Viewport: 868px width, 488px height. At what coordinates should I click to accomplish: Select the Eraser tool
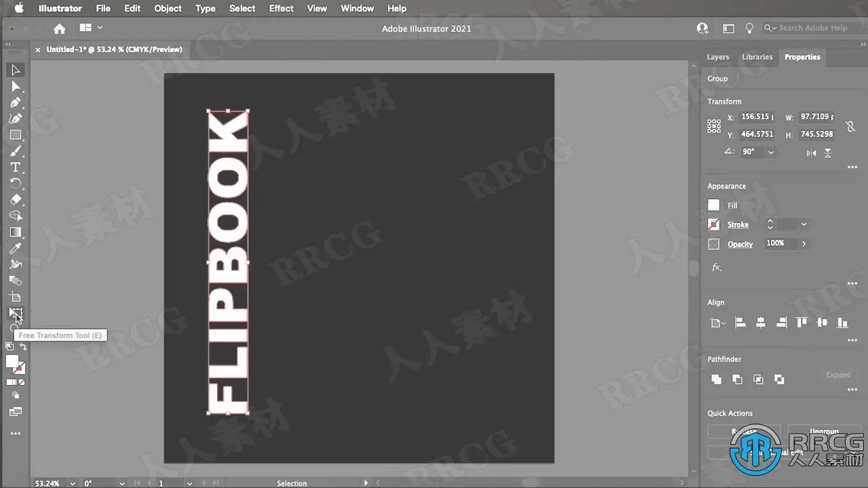point(16,200)
